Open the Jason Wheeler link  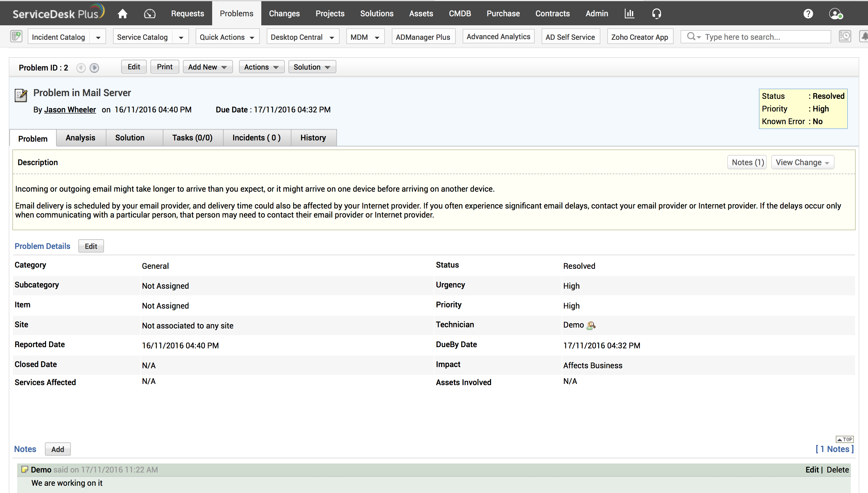pos(70,110)
